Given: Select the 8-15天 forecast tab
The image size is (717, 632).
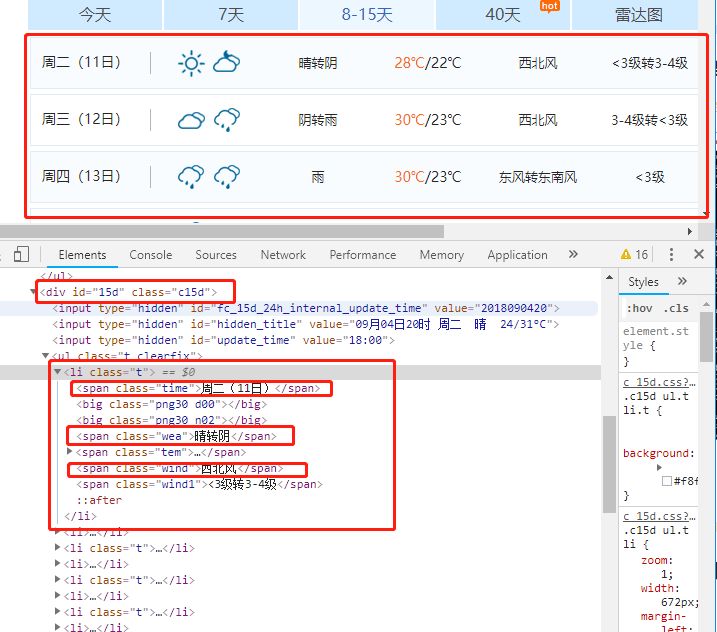Looking at the screenshot, I should point(367,15).
